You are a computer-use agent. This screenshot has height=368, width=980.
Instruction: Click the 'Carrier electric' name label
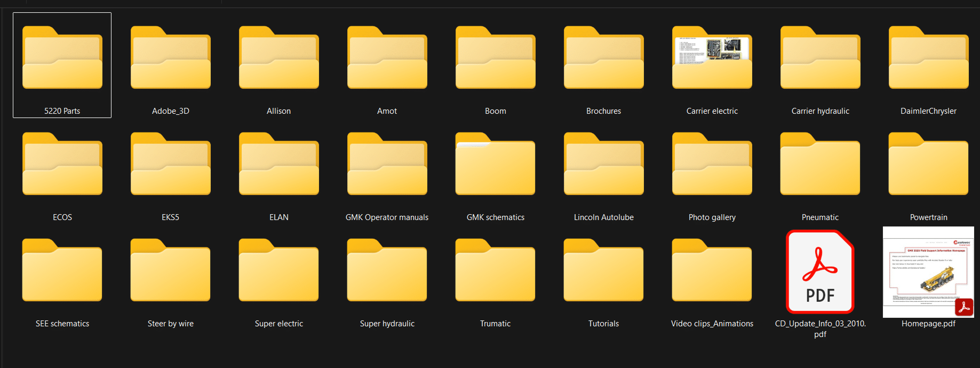712,111
